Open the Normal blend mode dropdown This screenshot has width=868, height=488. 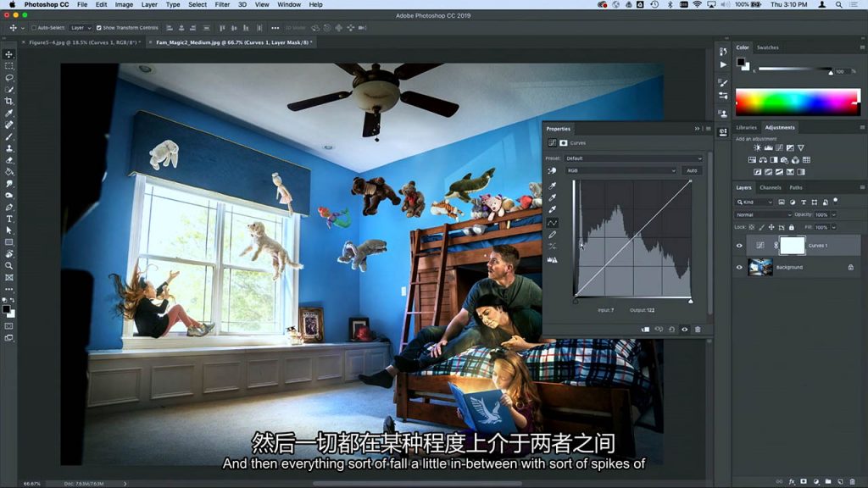point(763,214)
